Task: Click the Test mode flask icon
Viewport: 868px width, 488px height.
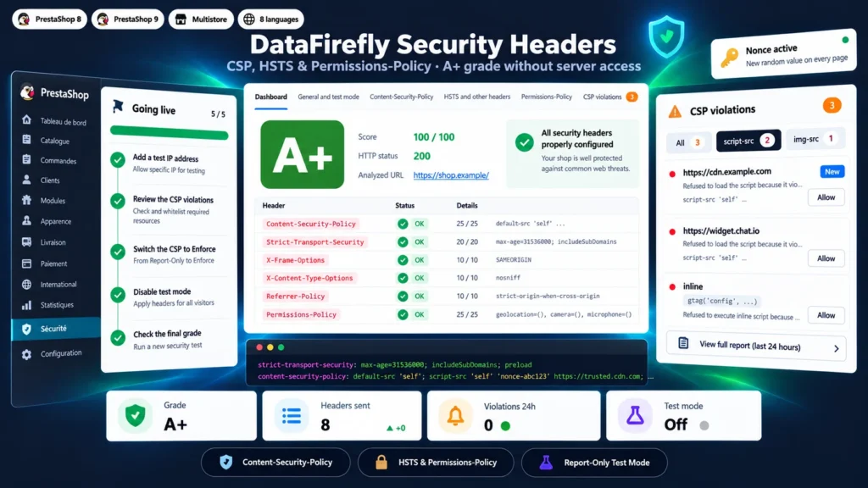Action: [635, 415]
